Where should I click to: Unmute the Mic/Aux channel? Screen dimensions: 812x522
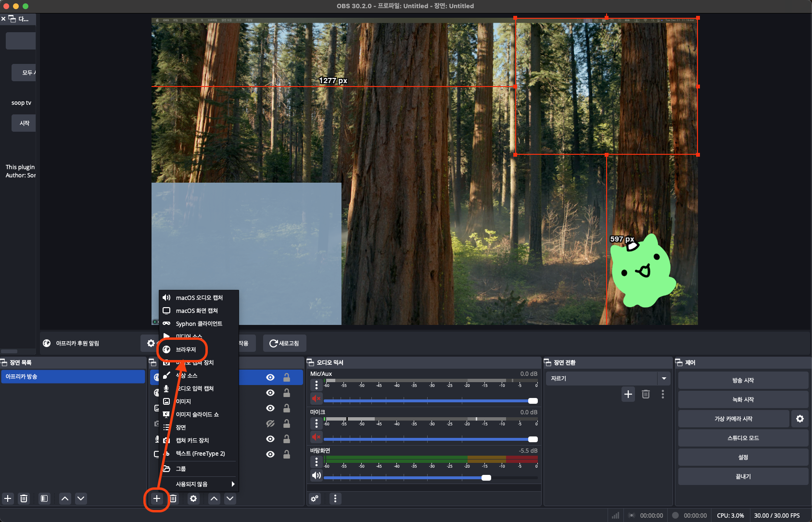[x=316, y=398]
